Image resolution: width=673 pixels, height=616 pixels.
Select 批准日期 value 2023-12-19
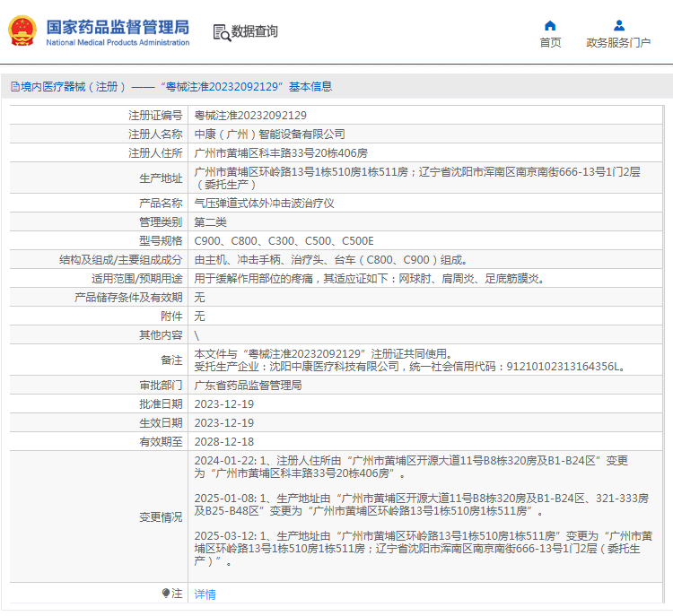(x=224, y=404)
